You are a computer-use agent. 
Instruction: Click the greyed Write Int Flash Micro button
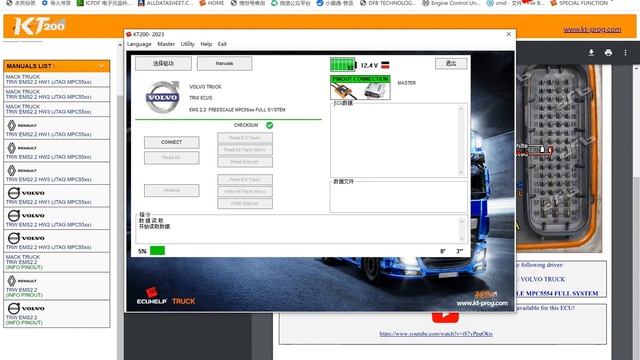tap(244, 191)
